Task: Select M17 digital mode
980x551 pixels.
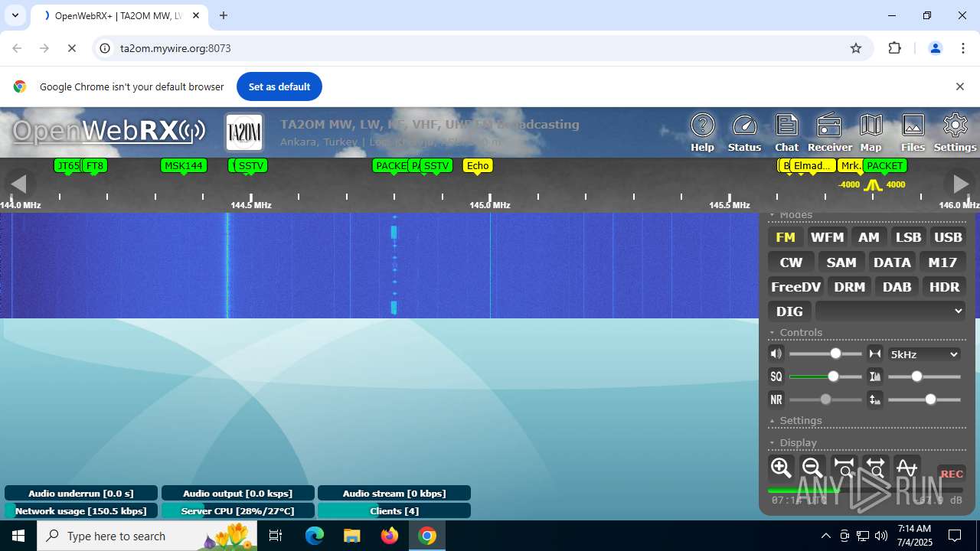Action: tap(942, 262)
